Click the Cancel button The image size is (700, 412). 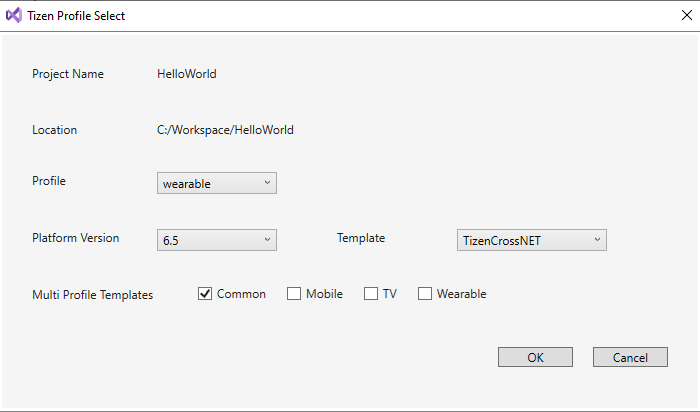629,358
